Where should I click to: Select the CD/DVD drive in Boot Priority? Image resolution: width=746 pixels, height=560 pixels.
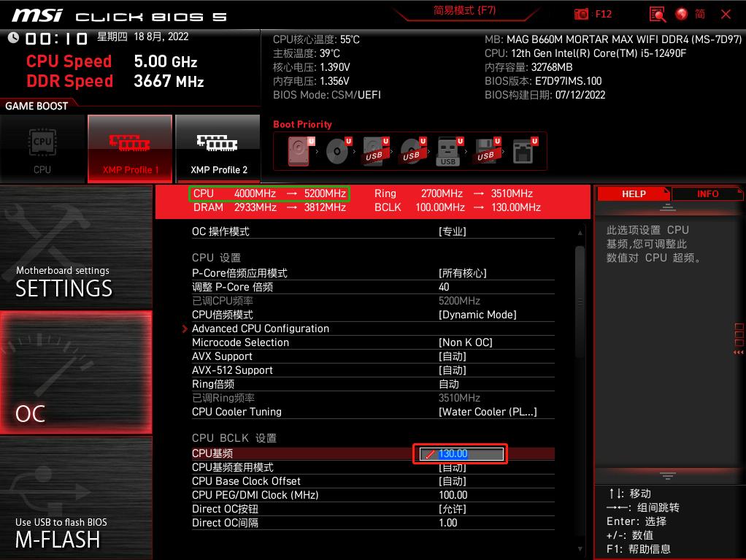tap(336, 151)
